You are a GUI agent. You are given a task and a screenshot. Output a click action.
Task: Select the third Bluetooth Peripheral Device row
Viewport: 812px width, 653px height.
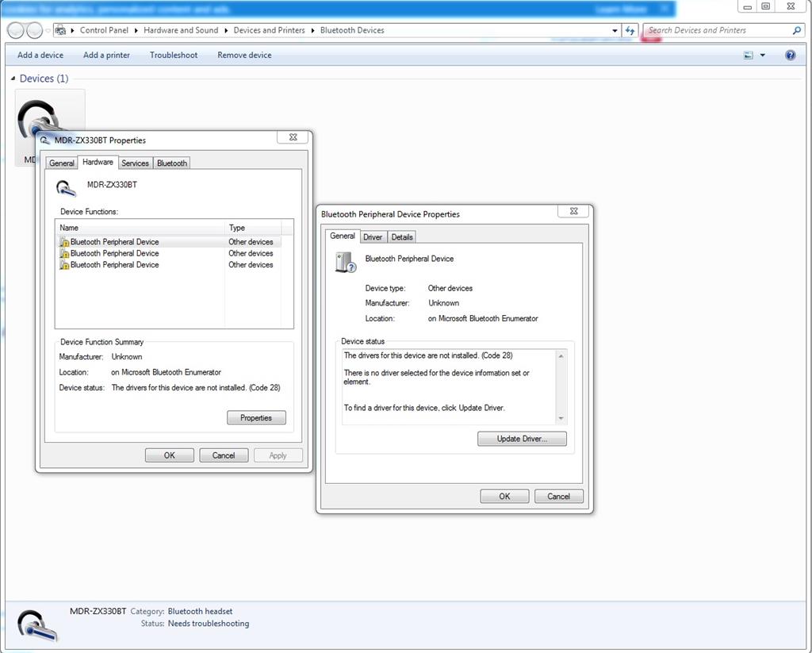point(168,265)
